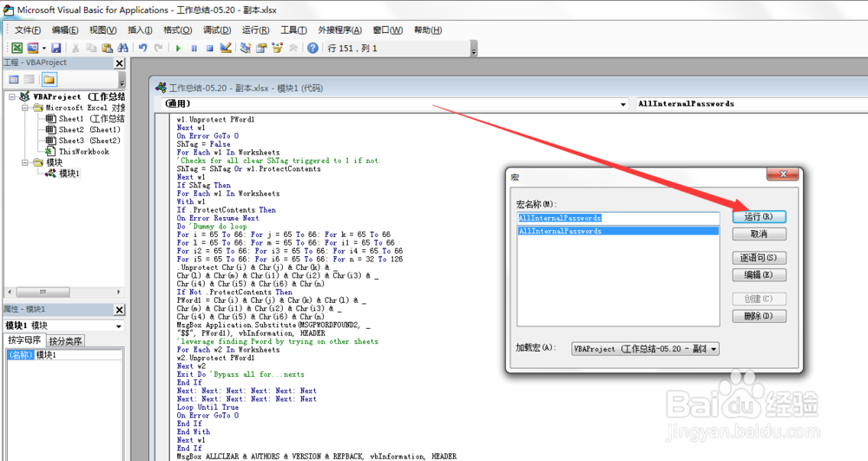
Task: Open Object Browser toolbar icon
Action: (278, 48)
